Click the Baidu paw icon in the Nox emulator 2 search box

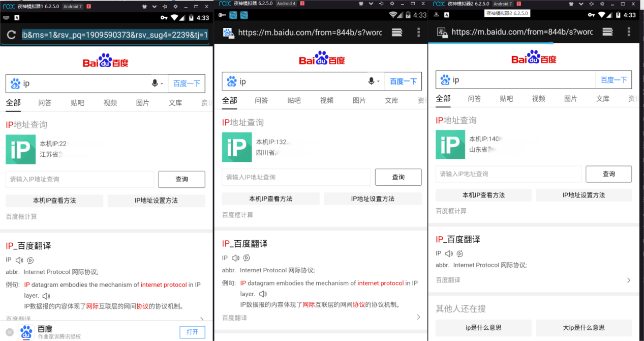pyautogui.click(x=445, y=80)
